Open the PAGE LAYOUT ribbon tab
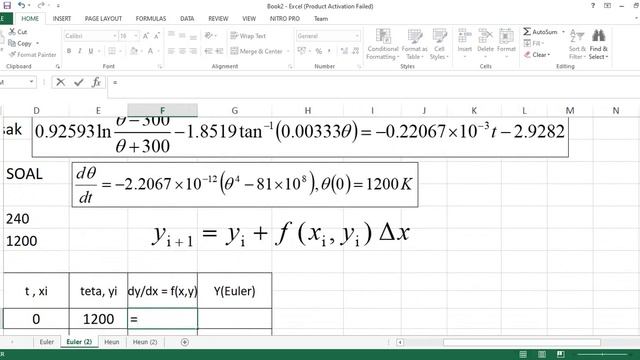The image size is (640, 360). [103, 19]
